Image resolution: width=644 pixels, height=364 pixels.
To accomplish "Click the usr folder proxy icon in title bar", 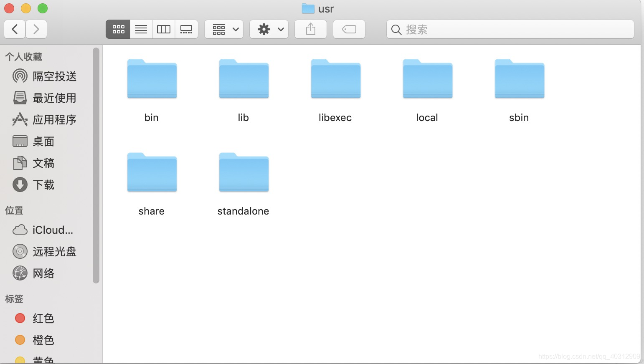I will [308, 9].
